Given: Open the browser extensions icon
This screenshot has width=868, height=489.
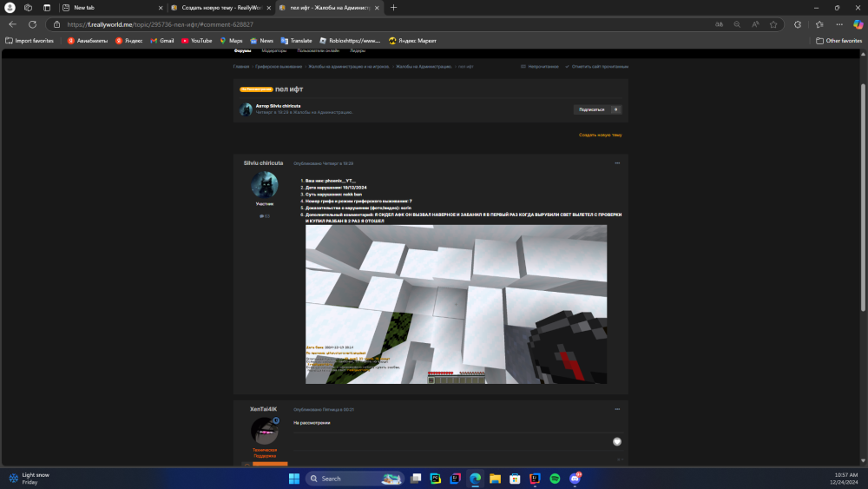Looking at the screenshot, I should click(798, 24).
